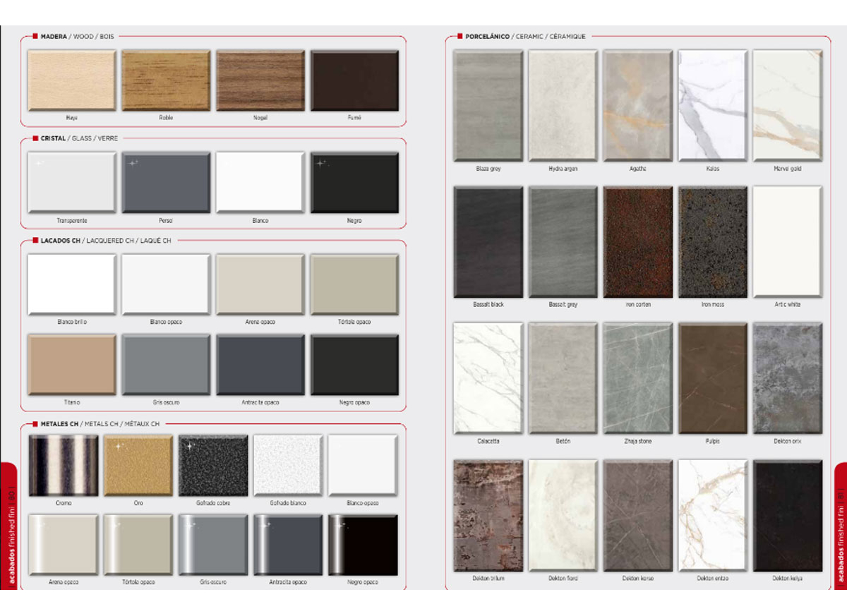The height and width of the screenshot is (616, 847).
Task: Select the Oro metal swatch
Action: click(138, 466)
